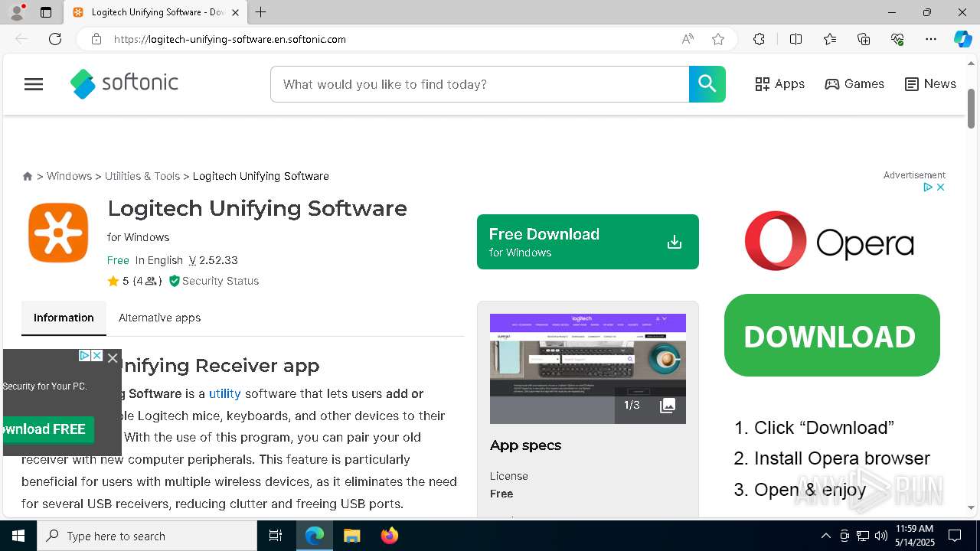Image resolution: width=980 pixels, height=551 pixels.
Task: Switch to the Alternative apps tab
Action: point(159,318)
